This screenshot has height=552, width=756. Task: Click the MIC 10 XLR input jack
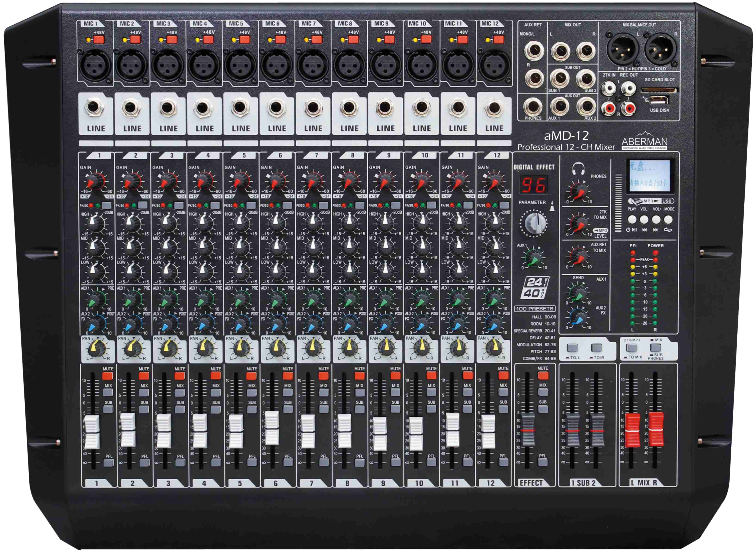[x=422, y=66]
